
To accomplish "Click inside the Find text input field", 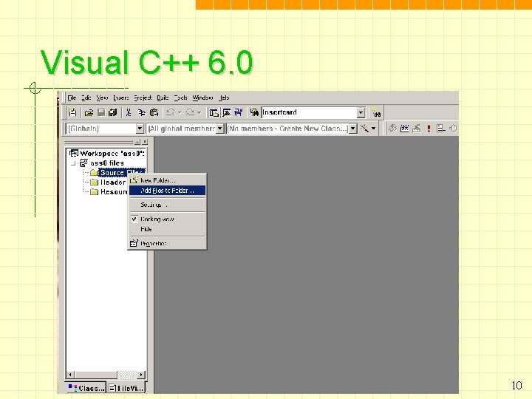I will (309, 112).
